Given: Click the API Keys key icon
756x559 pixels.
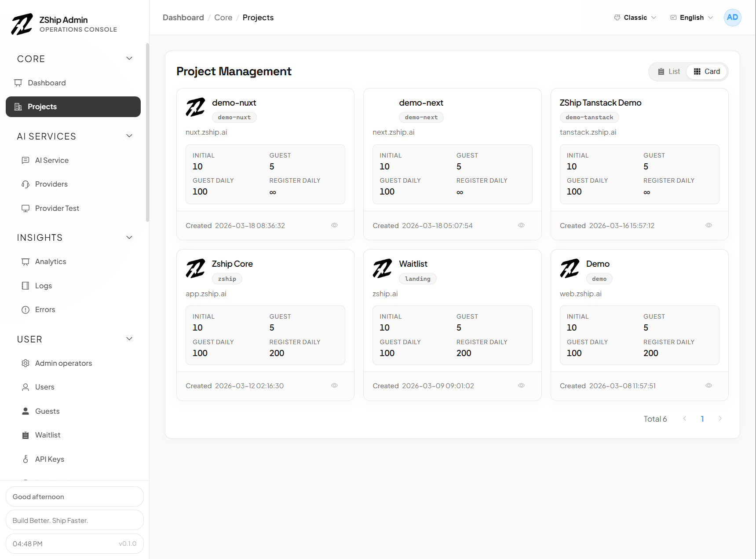Looking at the screenshot, I should click(x=26, y=459).
